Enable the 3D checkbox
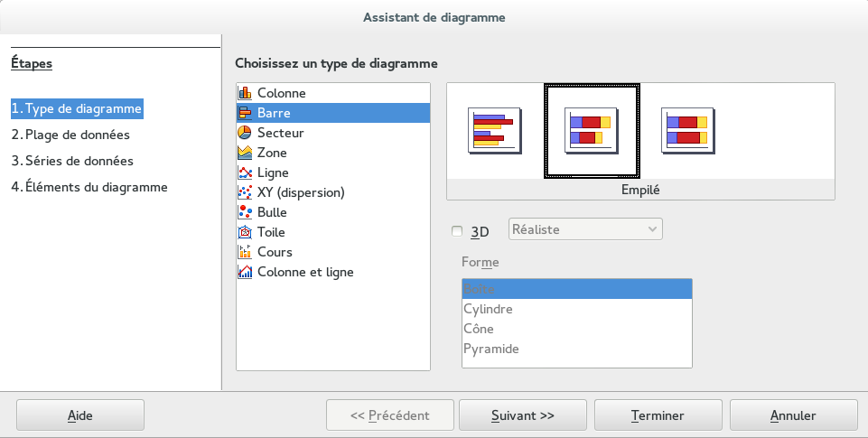 tap(457, 231)
